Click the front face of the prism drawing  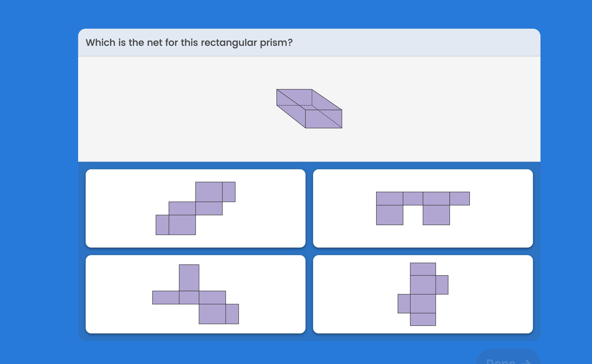(323, 119)
